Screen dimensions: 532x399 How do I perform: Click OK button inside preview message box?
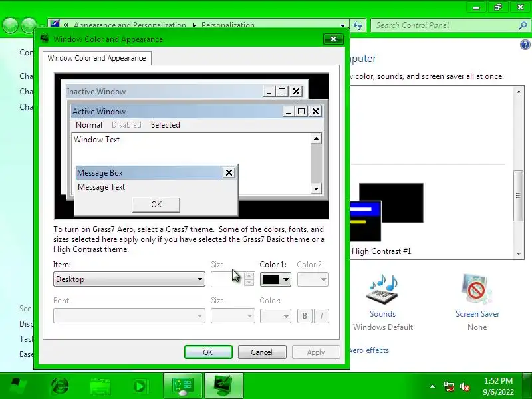156,205
